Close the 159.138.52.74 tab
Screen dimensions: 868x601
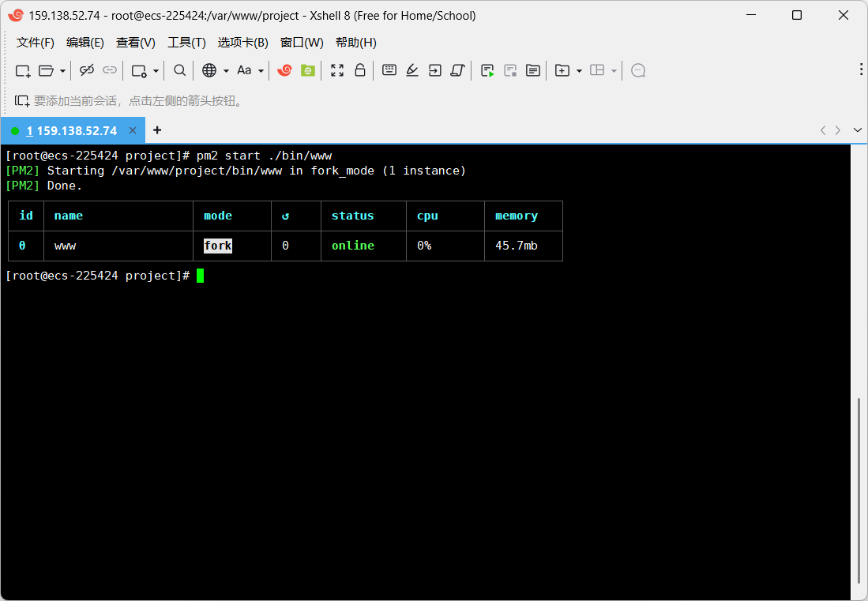(133, 130)
